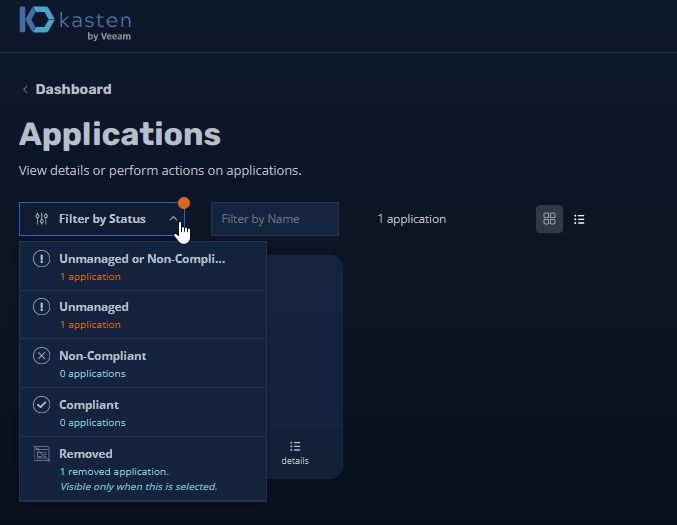Viewport: 677px width, 525px height.
Task: Click the sliders icon in Filter by Status
Action: pyautogui.click(x=41, y=219)
